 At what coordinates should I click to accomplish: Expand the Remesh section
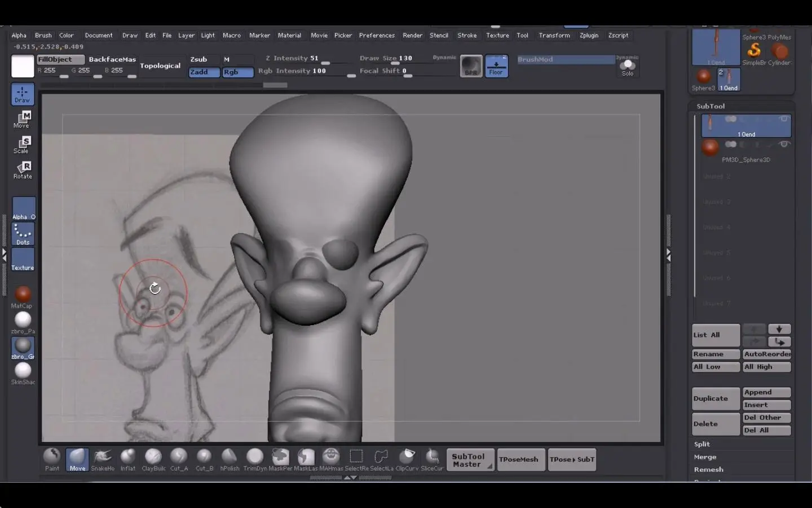coord(708,470)
